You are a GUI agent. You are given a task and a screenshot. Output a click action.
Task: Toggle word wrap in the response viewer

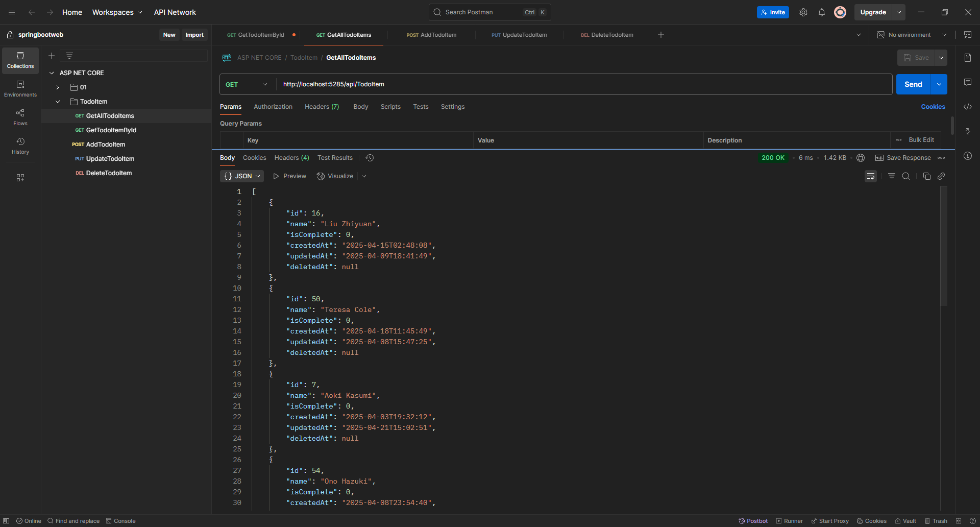pyautogui.click(x=870, y=176)
